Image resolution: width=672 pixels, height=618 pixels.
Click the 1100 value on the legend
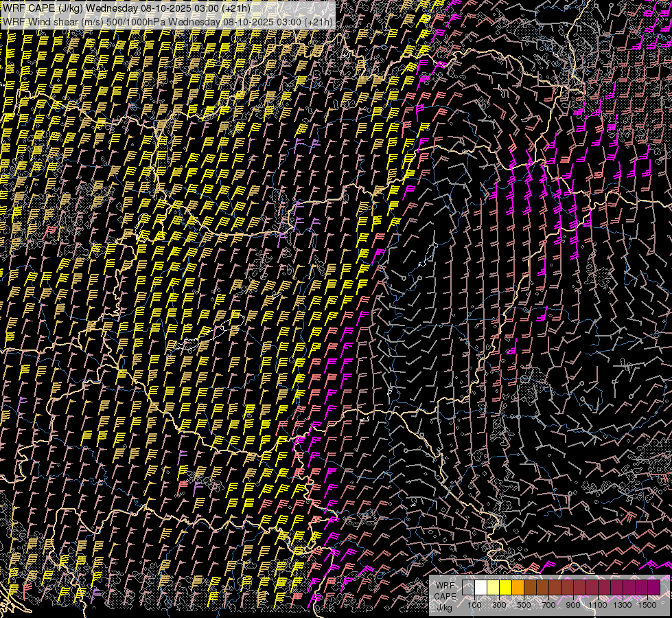(x=598, y=605)
